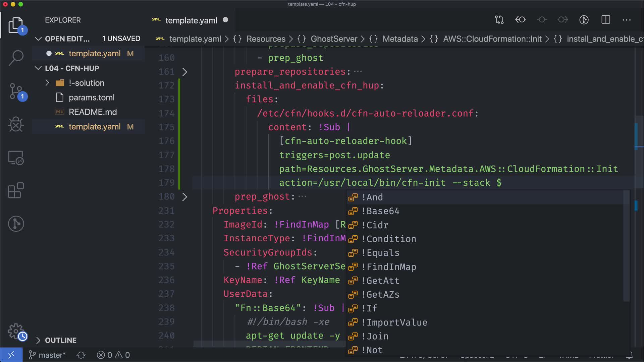Expand folded prepare_repositories section at line 161
Image resolution: width=644 pixels, height=362 pixels.
point(184,72)
